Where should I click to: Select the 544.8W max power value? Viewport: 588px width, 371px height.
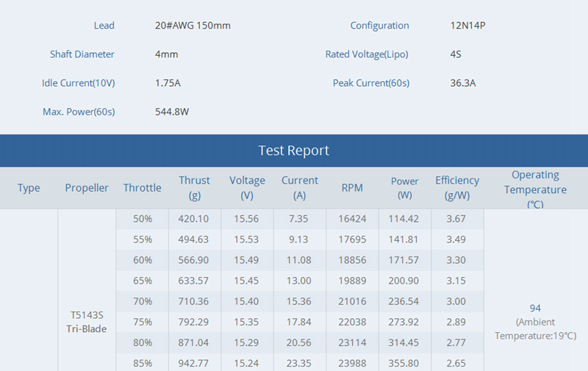(172, 112)
